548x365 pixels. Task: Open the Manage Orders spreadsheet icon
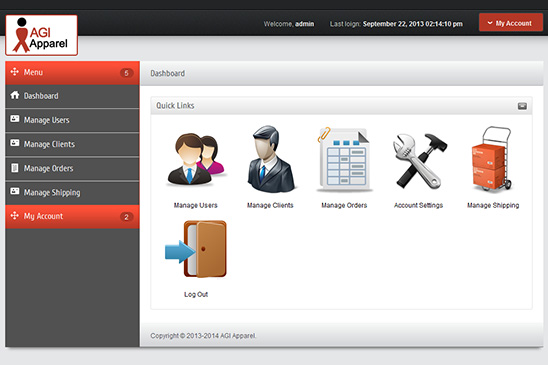click(344, 159)
